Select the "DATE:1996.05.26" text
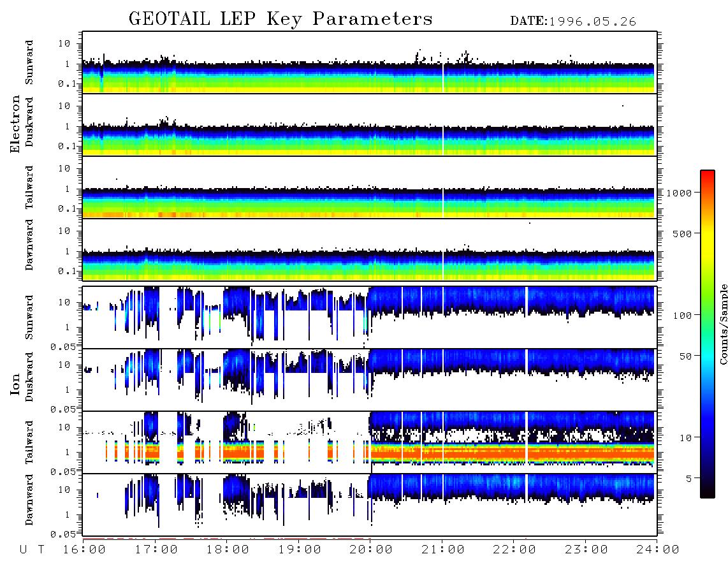The height and width of the screenshot is (561, 728). [x=573, y=22]
